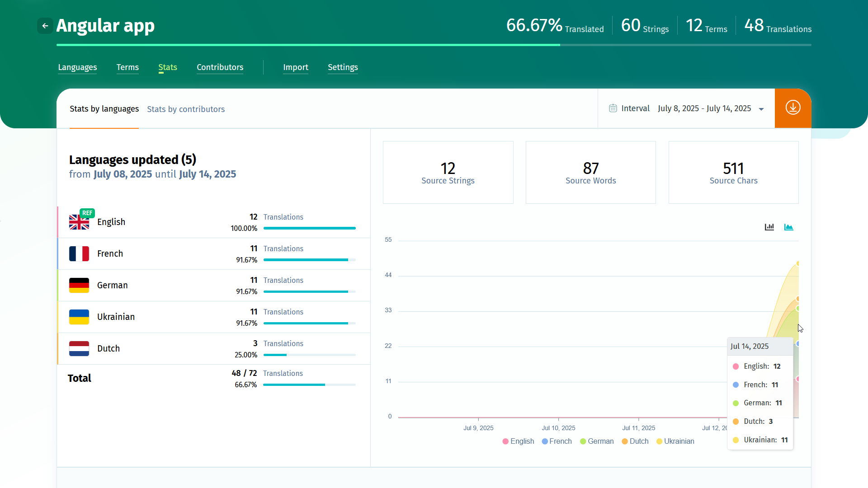Open the Terms tab
The image size is (868, 488).
tap(127, 67)
